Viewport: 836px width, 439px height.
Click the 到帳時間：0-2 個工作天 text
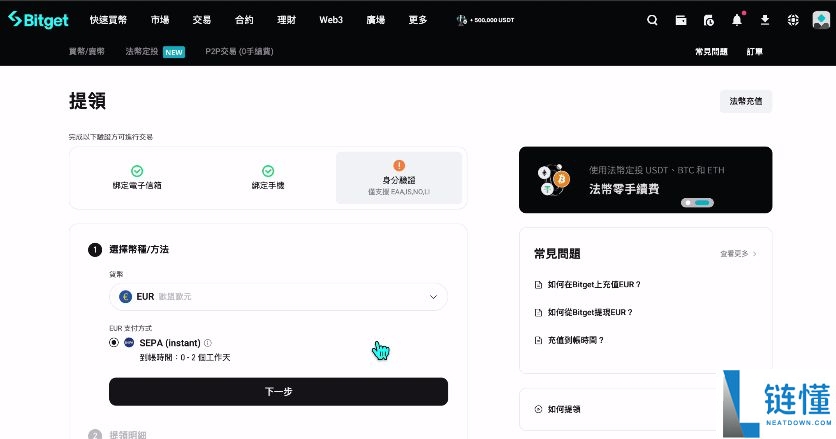pos(185,357)
